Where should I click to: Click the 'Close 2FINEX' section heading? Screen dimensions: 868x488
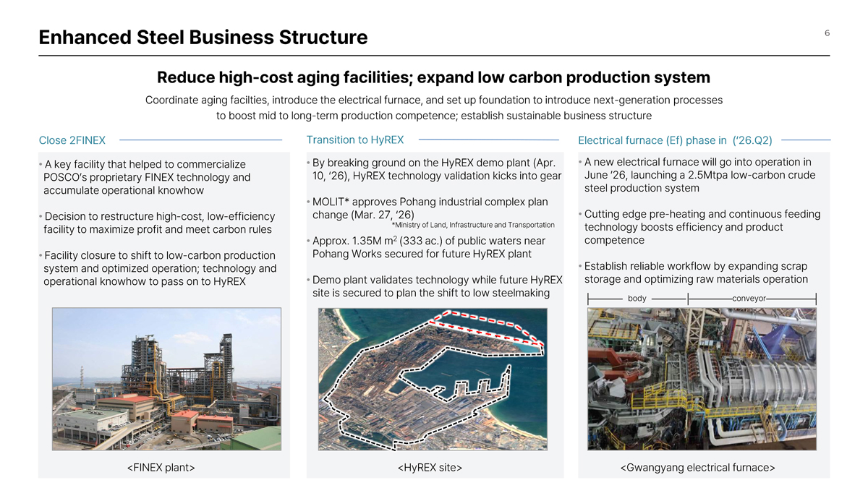(x=72, y=140)
